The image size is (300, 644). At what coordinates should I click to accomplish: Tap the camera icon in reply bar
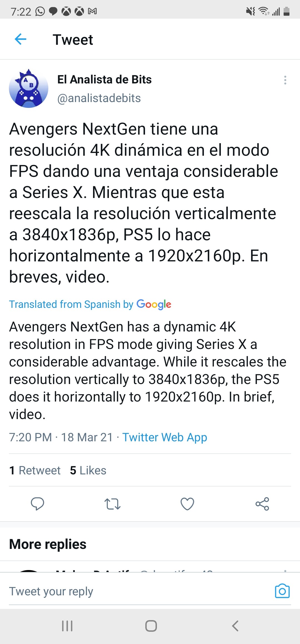(x=282, y=591)
